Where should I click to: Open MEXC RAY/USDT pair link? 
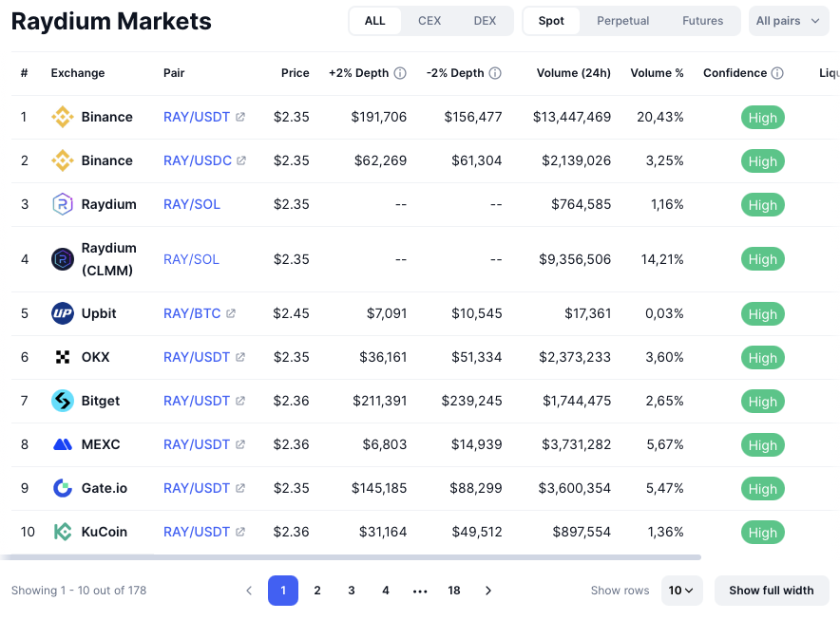pyautogui.click(x=197, y=444)
